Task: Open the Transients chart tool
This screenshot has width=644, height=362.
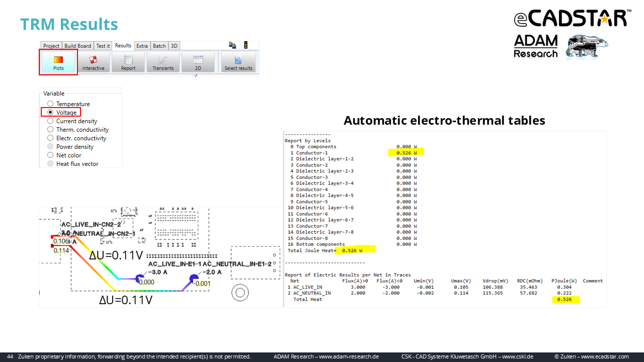Action: pos(163,62)
